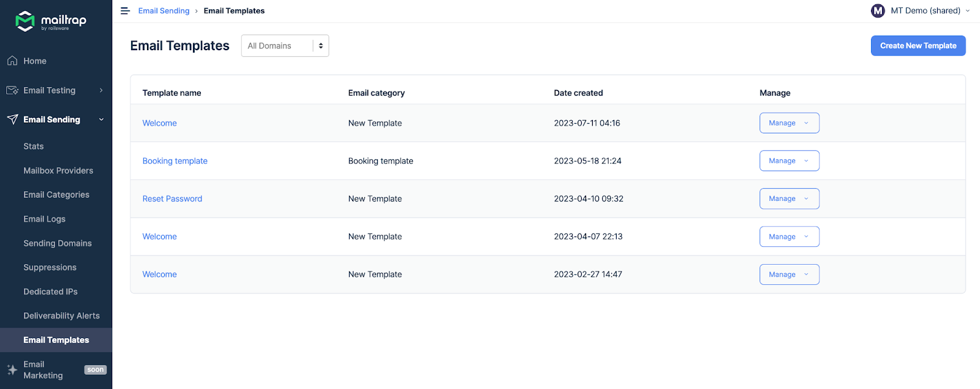Select Suppressions in the sidebar
The height and width of the screenshot is (389, 980).
(x=50, y=267)
